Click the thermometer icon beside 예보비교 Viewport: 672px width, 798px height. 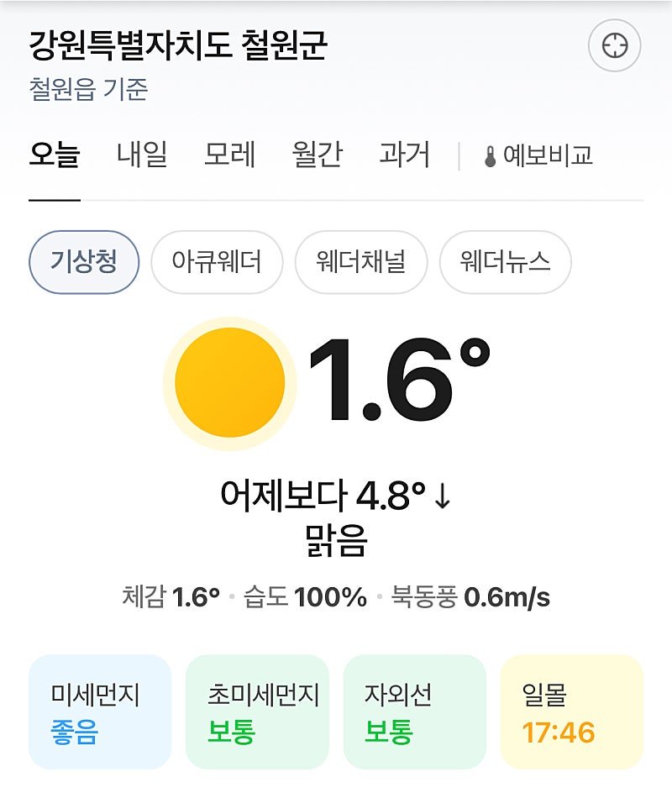pyautogui.click(x=491, y=156)
